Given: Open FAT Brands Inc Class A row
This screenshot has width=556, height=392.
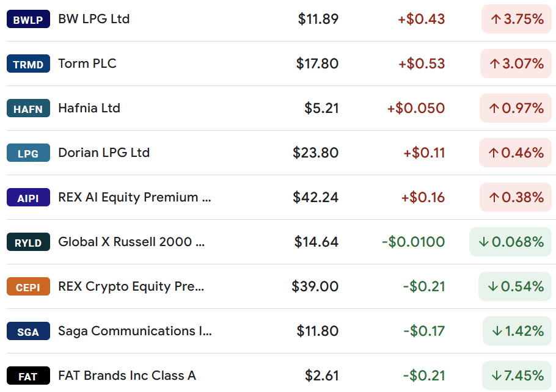Looking at the screenshot, I should pos(279,376).
